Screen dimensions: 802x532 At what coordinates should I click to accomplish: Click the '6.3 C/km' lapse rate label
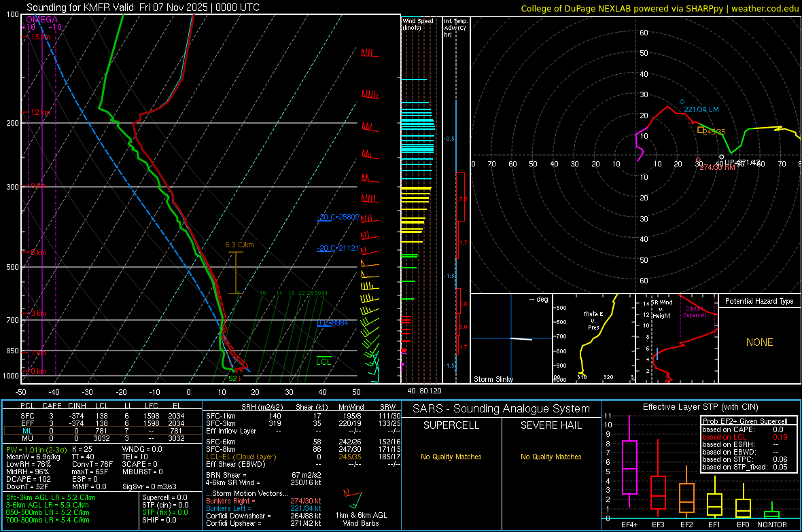click(239, 245)
